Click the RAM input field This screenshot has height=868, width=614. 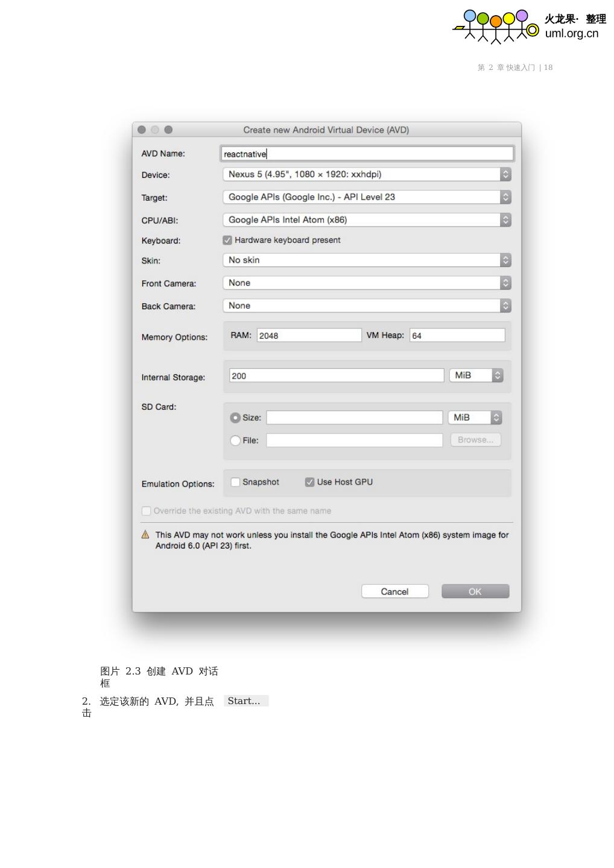pyautogui.click(x=309, y=335)
